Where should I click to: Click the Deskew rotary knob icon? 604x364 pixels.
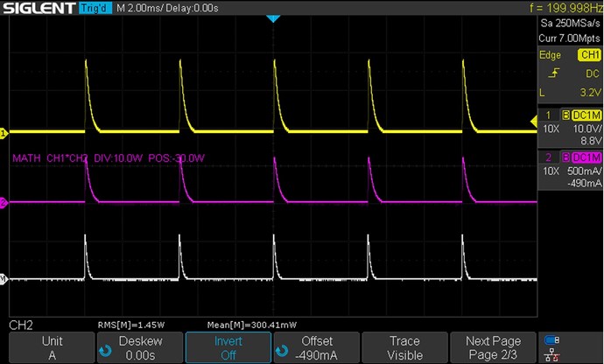tap(105, 351)
